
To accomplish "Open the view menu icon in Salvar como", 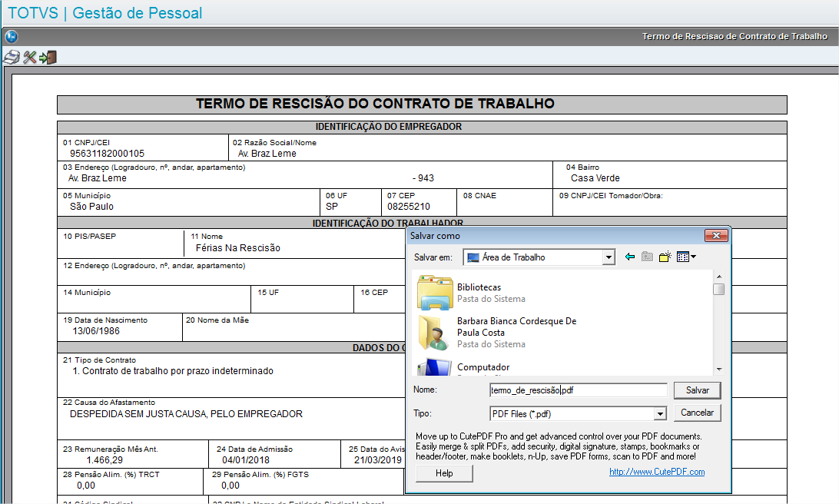I will [686, 257].
